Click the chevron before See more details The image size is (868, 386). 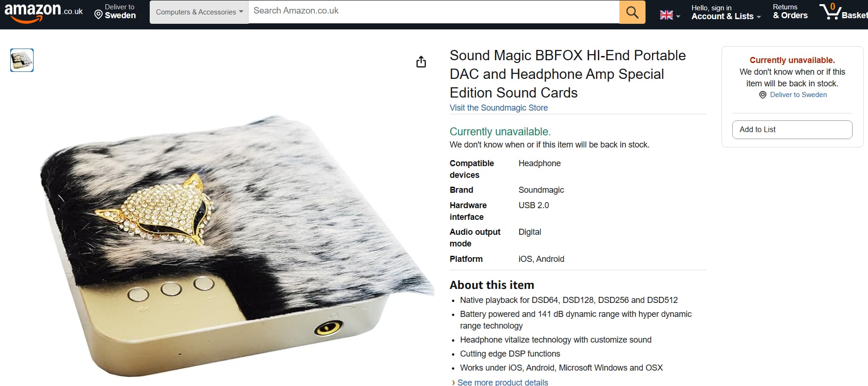453,383
